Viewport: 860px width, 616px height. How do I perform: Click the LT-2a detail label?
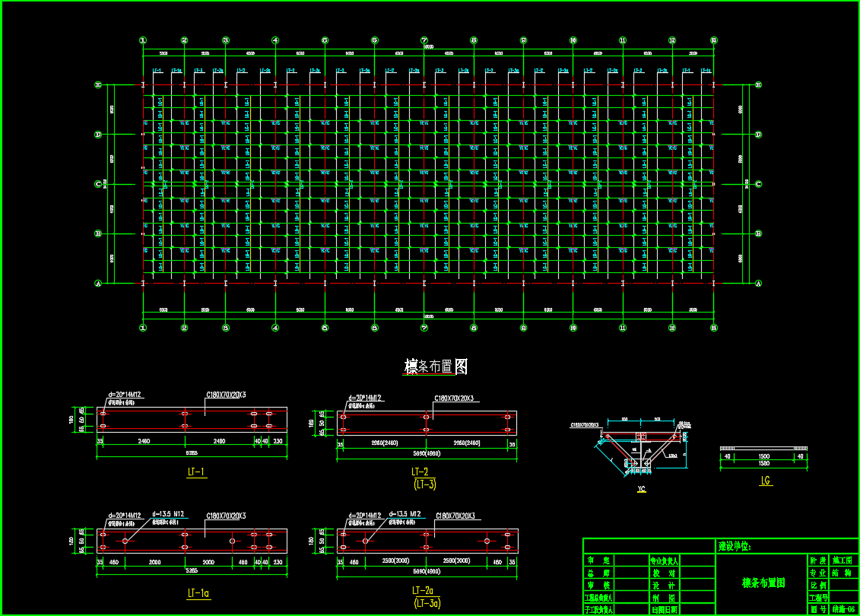tap(423, 591)
